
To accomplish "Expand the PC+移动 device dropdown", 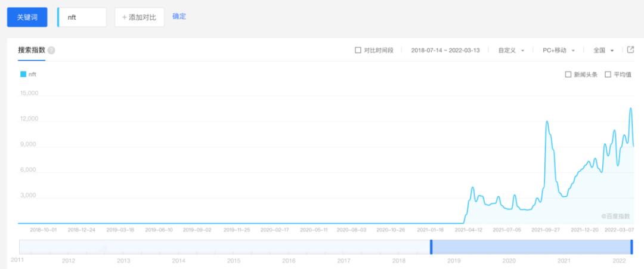I will tap(558, 51).
